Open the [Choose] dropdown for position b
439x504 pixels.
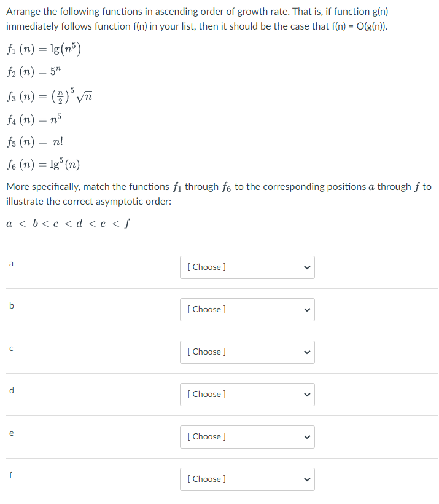247,310
